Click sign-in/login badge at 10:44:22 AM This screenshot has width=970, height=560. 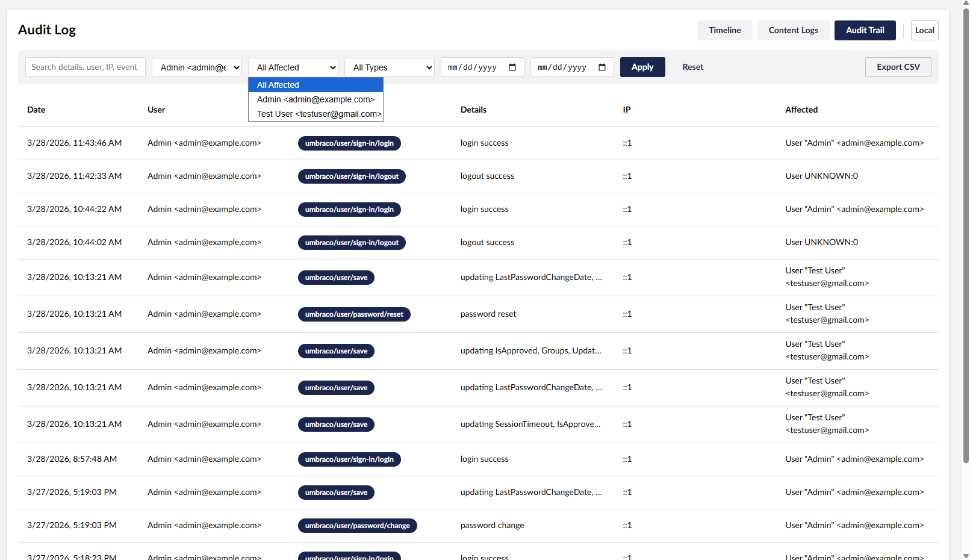click(349, 210)
